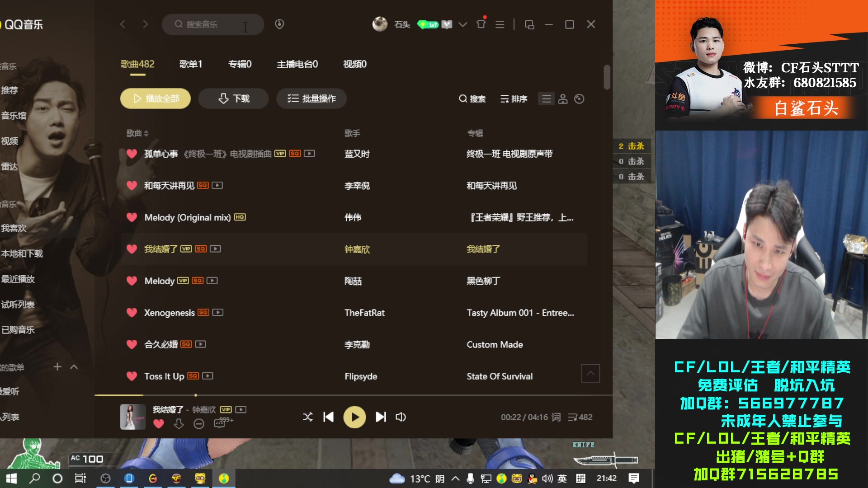Image resolution: width=868 pixels, height=488 pixels.
Task: Unlike the song 孤单心事
Action: pos(132,154)
